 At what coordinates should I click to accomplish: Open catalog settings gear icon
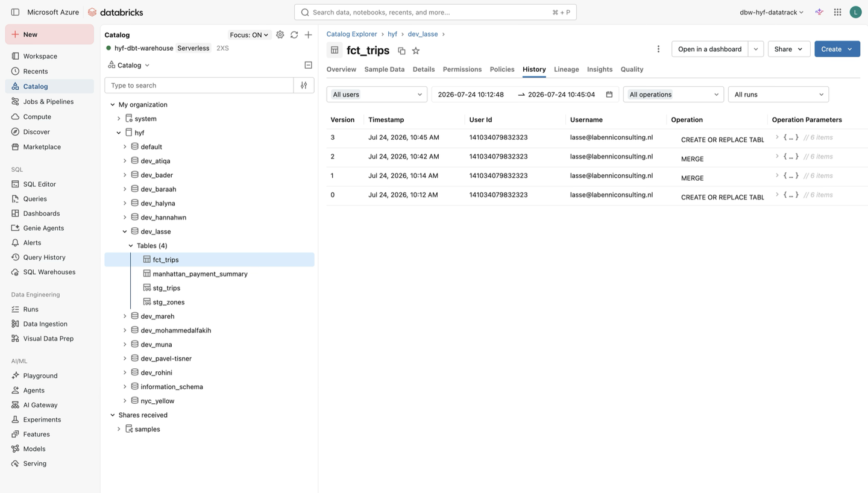point(280,35)
